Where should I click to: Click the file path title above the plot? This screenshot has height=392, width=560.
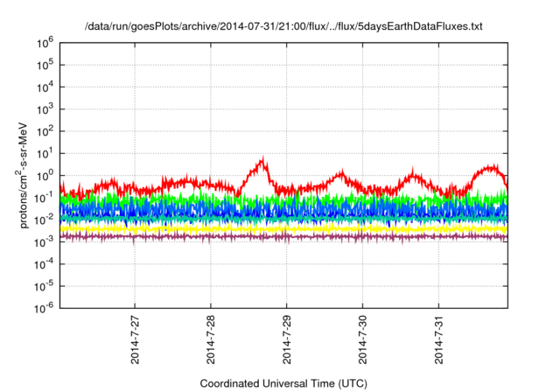[283, 26]
